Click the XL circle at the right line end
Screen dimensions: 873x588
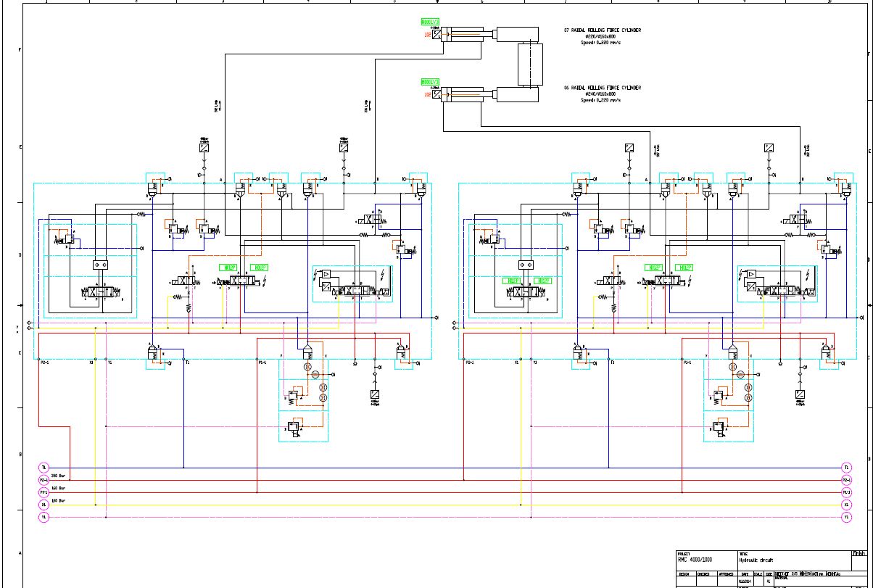coord(846,505)
